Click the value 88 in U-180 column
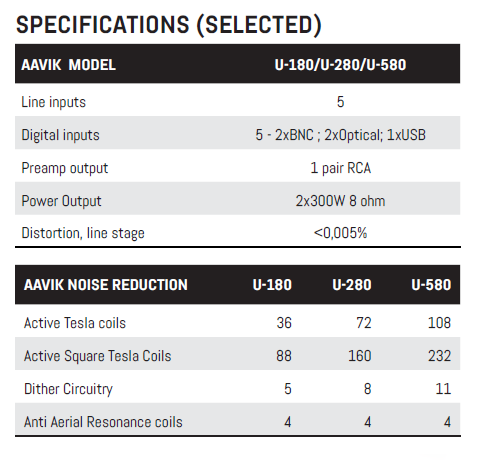Screen dimensions: 480x460 coord(284,356)
